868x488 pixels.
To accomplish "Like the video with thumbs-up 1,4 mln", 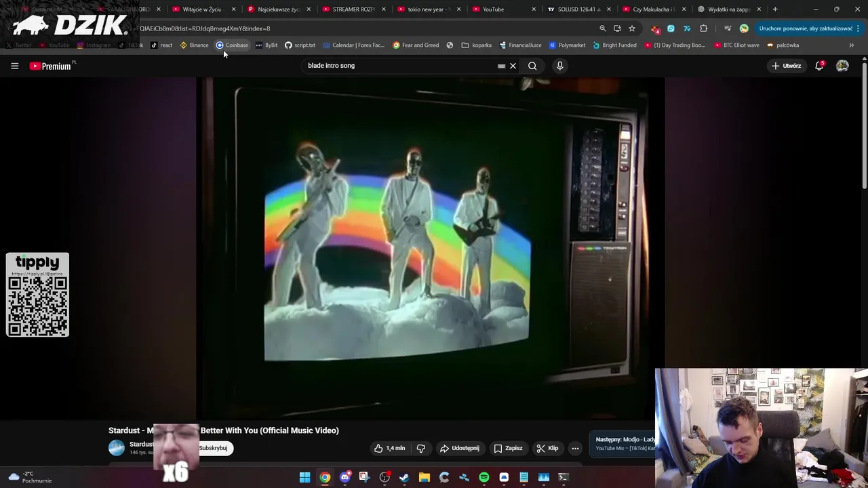I will click(389, 448).
